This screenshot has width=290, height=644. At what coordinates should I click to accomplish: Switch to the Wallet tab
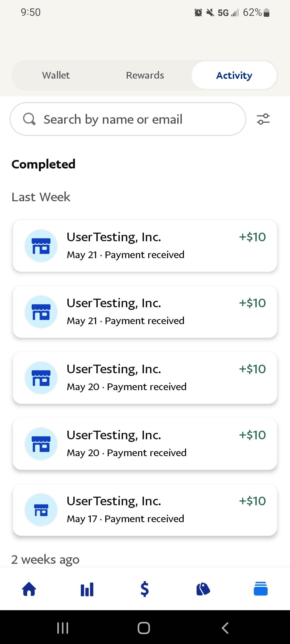click(x=56, y=75)
